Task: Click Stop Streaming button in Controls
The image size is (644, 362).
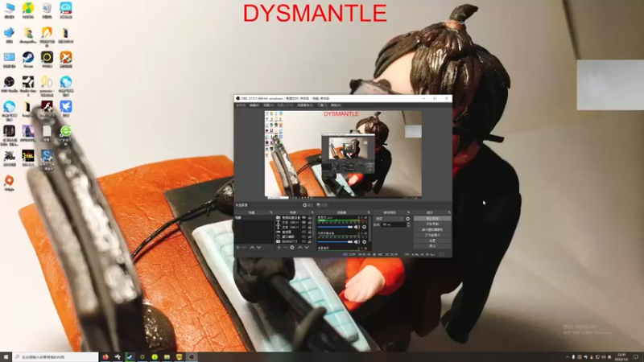Action: point(432,219)
